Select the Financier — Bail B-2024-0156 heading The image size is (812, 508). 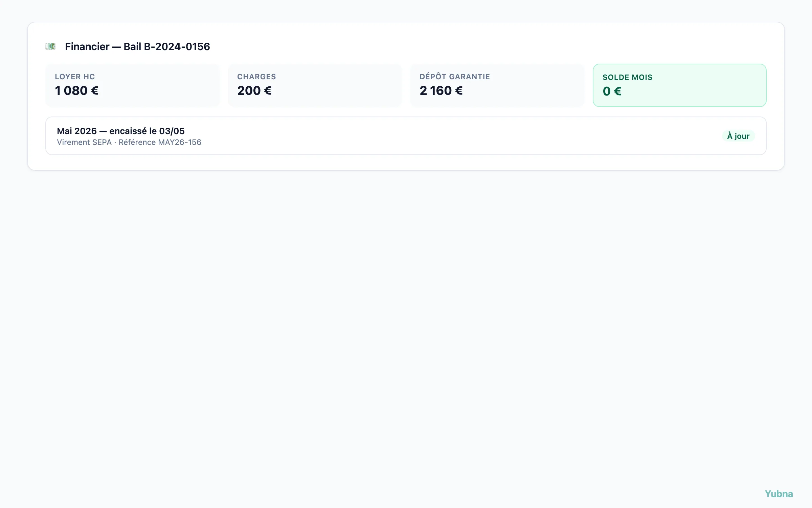point(137,46)
